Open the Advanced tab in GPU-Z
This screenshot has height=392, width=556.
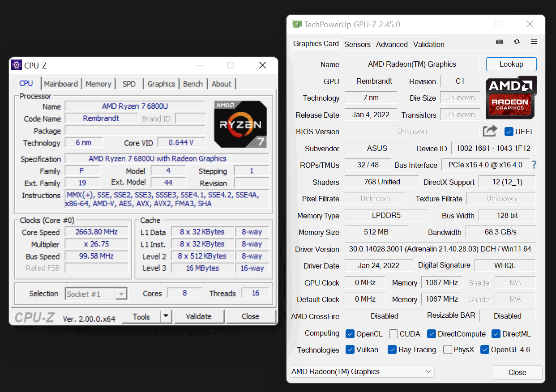pyautogui.click(x=392, y=44)
